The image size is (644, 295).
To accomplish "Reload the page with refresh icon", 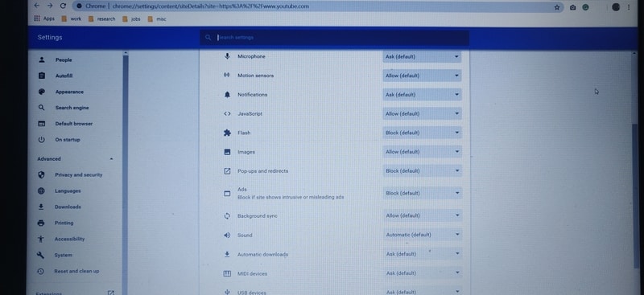I will coord(63,6).
